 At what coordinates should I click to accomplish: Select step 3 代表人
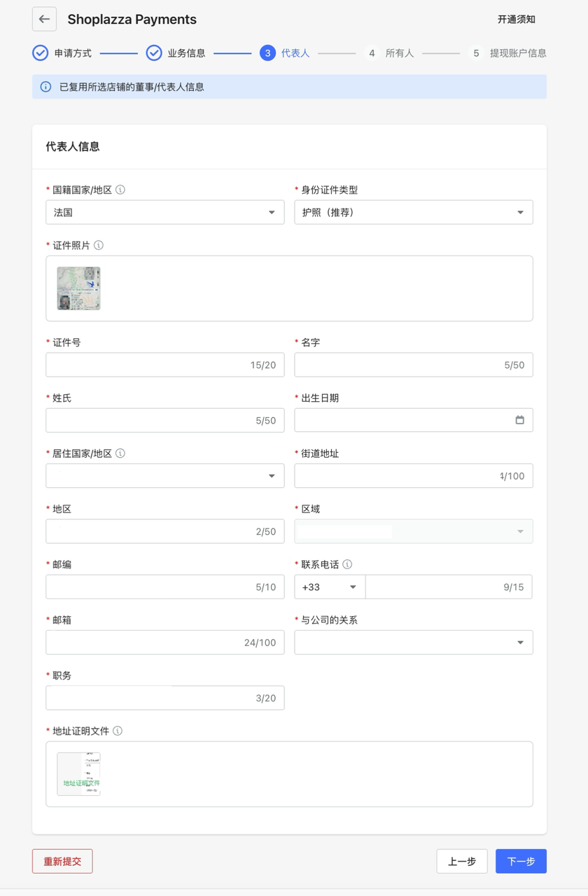pyautogui.click(x=285, y=53)
